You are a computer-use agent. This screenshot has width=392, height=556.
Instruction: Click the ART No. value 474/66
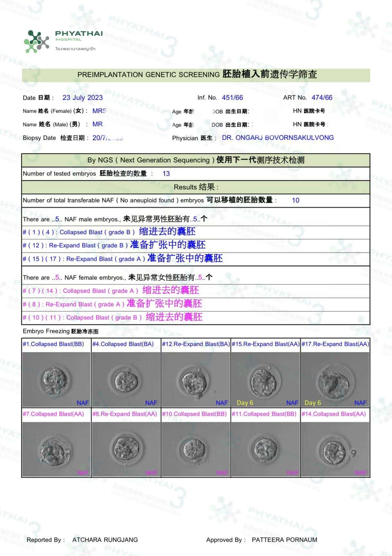click(322, 98)
